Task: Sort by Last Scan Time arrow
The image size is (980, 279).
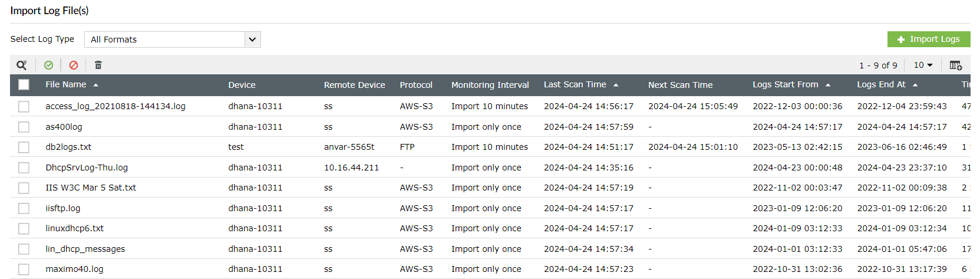Action: pyautogui.click(x=616, y=85)
